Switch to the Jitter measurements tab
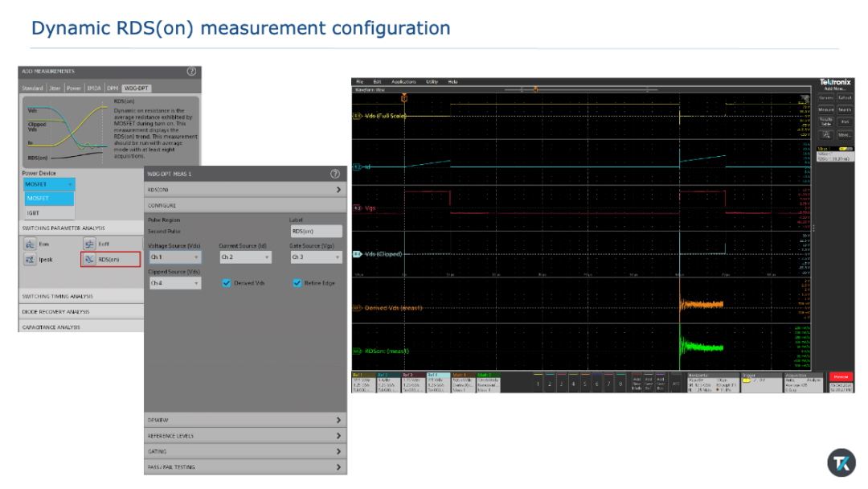Screen dimensions: 868x489 (x=55, y=88)
